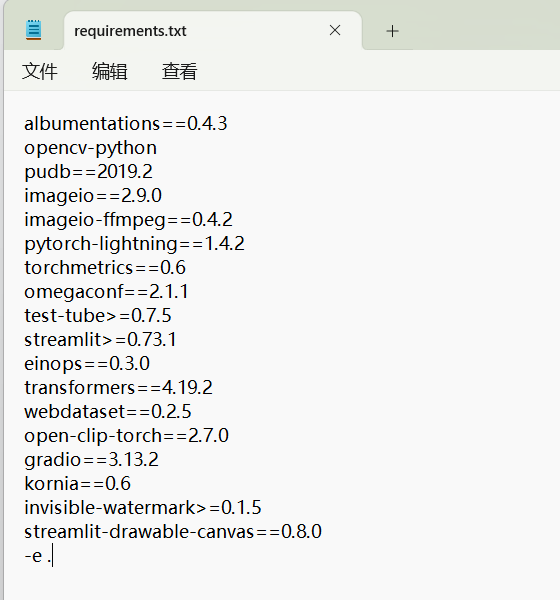Click the Notepad app icon

(34, 30)
